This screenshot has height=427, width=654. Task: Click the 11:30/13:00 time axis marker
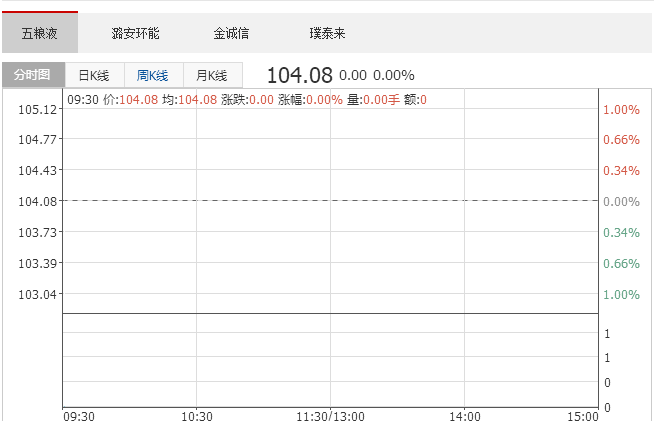pyautogui.click(x=330, y=416)
